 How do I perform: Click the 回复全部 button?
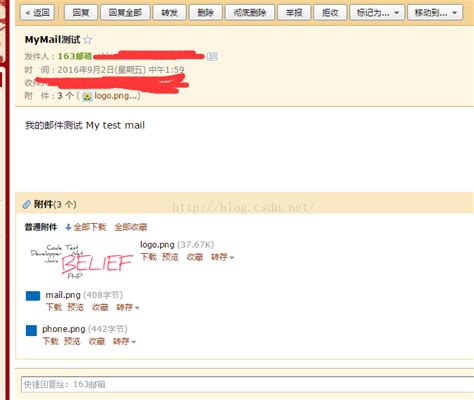pos(125,13)
